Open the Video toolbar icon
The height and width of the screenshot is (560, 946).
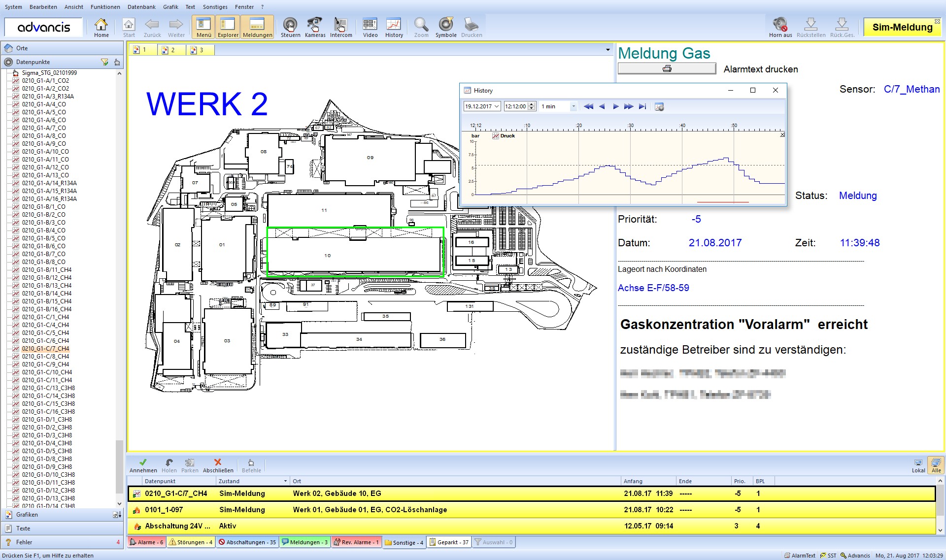pyautogui.click(x=370, y=27)
